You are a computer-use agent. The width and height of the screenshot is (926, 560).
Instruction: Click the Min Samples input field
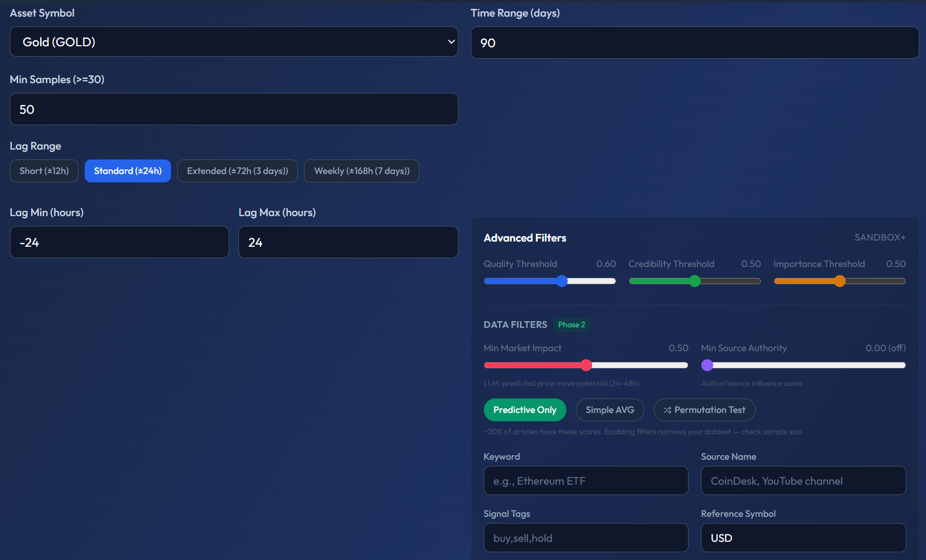[x=233, y=109]
